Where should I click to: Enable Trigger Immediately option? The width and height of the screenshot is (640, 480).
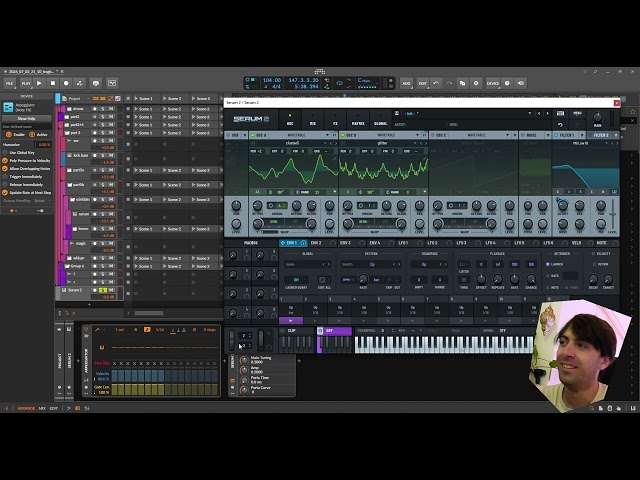(5, 177)
